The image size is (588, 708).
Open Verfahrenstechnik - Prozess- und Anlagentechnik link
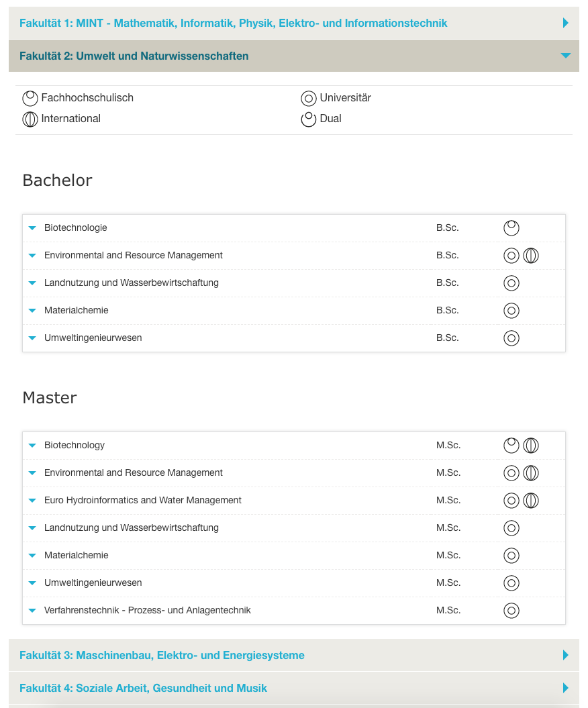[148, 611]
